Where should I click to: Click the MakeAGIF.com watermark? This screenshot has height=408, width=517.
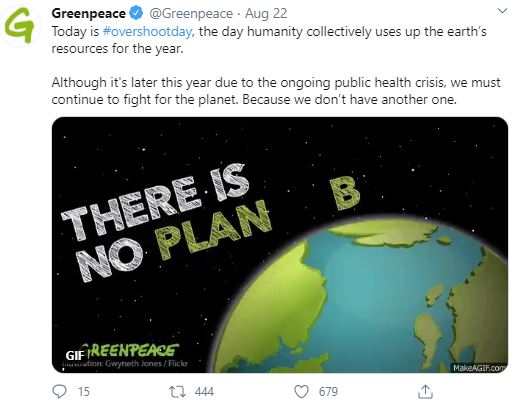(x=479, y=368)
